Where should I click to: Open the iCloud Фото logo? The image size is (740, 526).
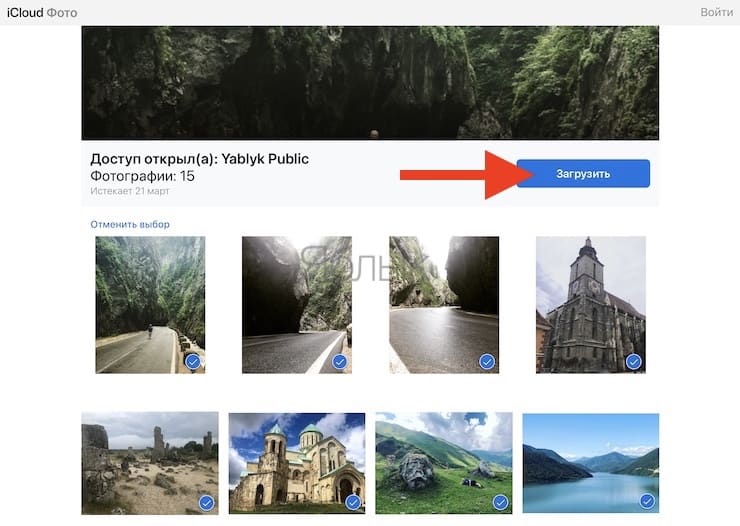[42, 13]
